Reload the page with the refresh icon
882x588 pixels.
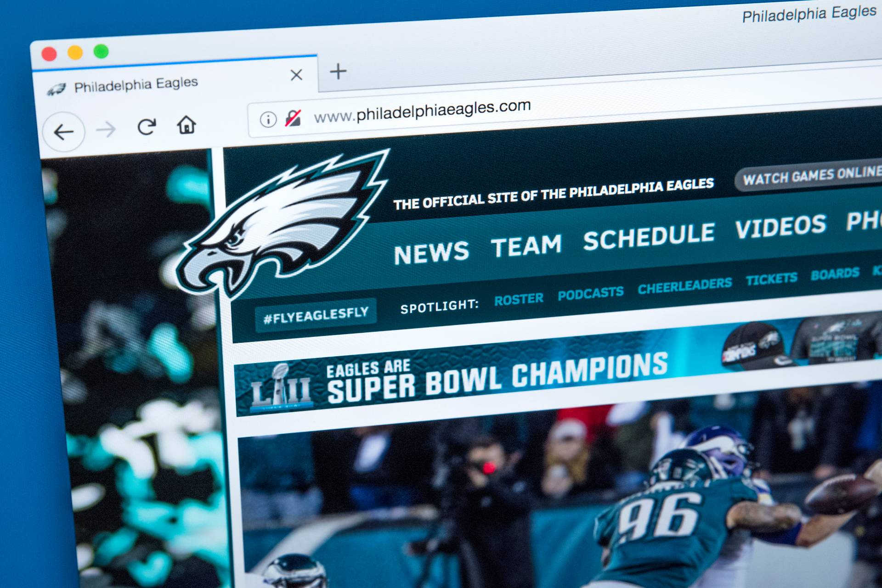147,126
